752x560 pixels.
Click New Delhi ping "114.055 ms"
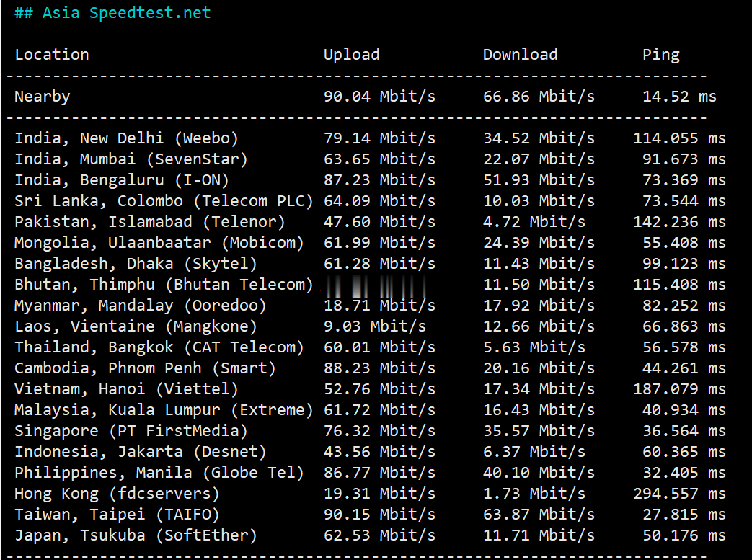(x=679, y=138)
